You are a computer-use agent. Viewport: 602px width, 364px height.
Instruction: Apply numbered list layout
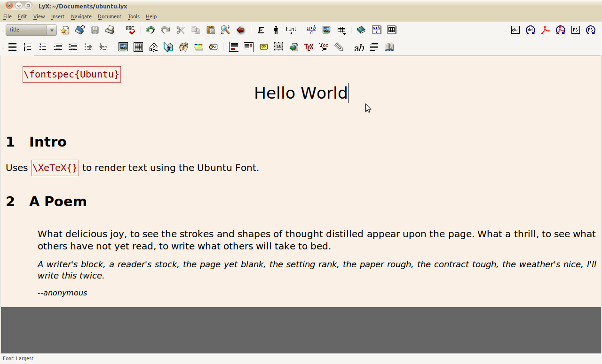point(28,47)
